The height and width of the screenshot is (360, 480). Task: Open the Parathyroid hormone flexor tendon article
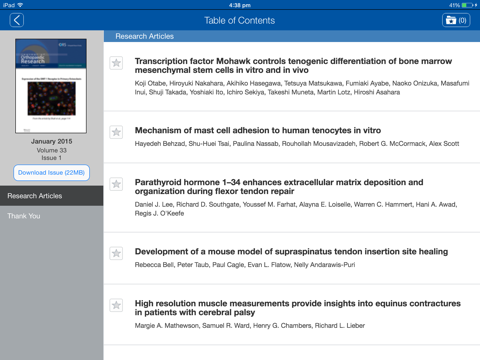pyautogui.click(x=279, y=187)
